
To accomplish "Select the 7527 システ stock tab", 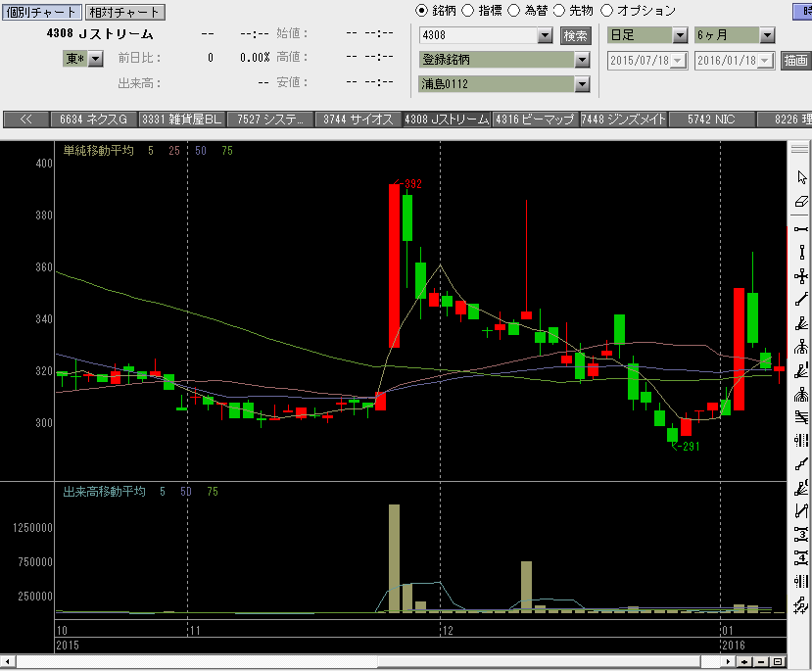I will coord(270,120).
